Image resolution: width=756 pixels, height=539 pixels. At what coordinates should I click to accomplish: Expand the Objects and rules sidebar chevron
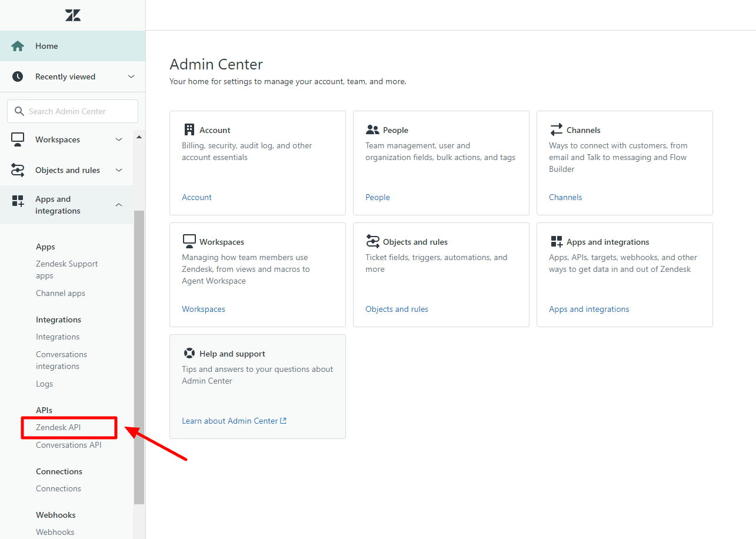point(119,170)
